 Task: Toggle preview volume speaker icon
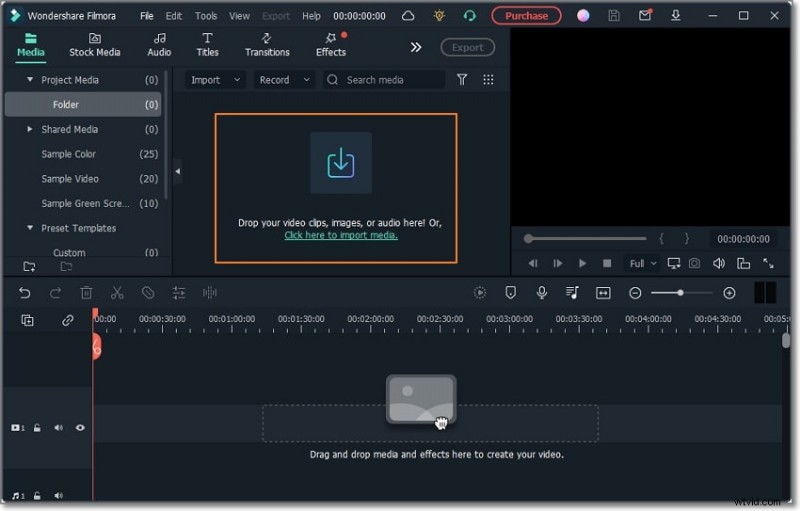(x=719, y=263)
